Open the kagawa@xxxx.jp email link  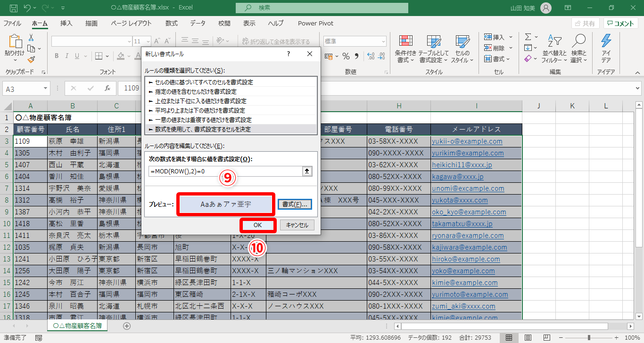pos(458,177)
